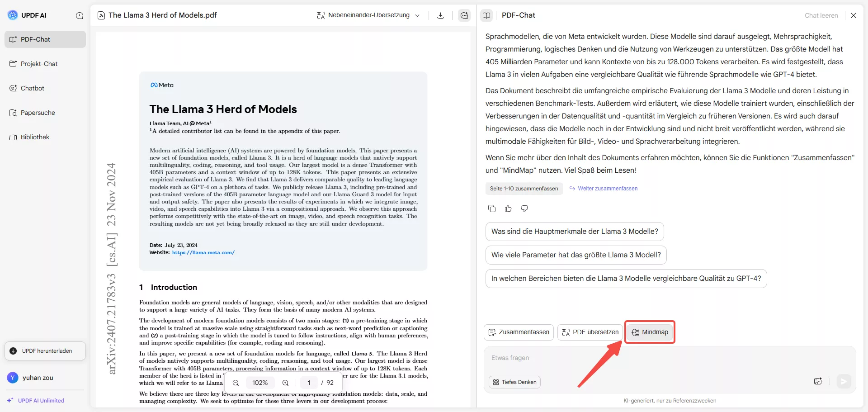Click the Seite 1-10 zusammenfassen chip

pyautogui.click(x=523, y=189)
